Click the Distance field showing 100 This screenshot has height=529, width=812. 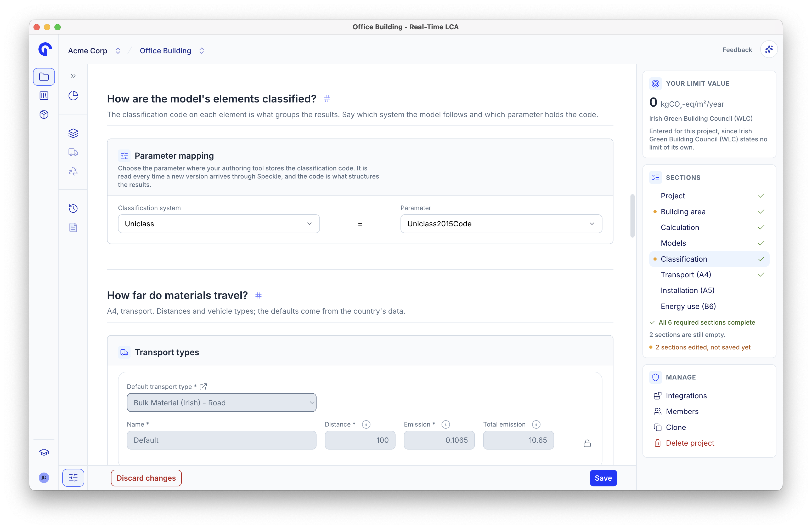click(x=360, y=440)
